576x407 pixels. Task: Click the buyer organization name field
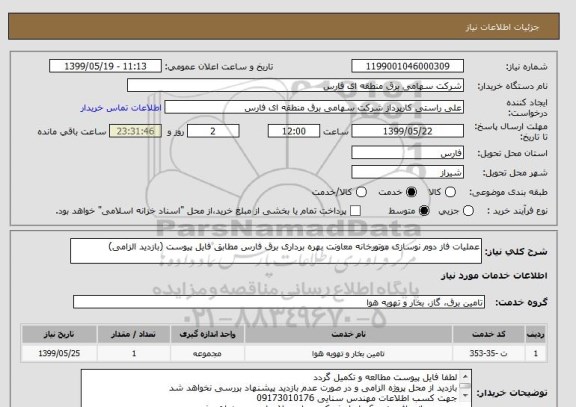[x=295, y=86]
